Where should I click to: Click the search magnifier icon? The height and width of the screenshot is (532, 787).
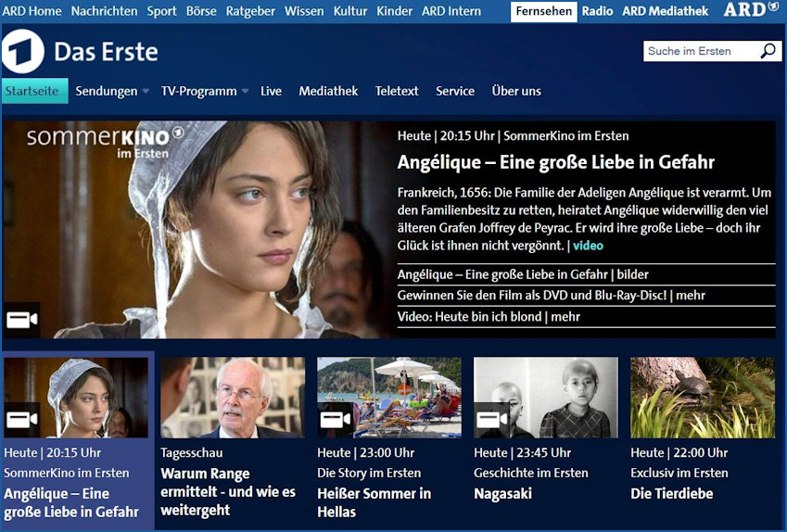[x=768, y=51]
